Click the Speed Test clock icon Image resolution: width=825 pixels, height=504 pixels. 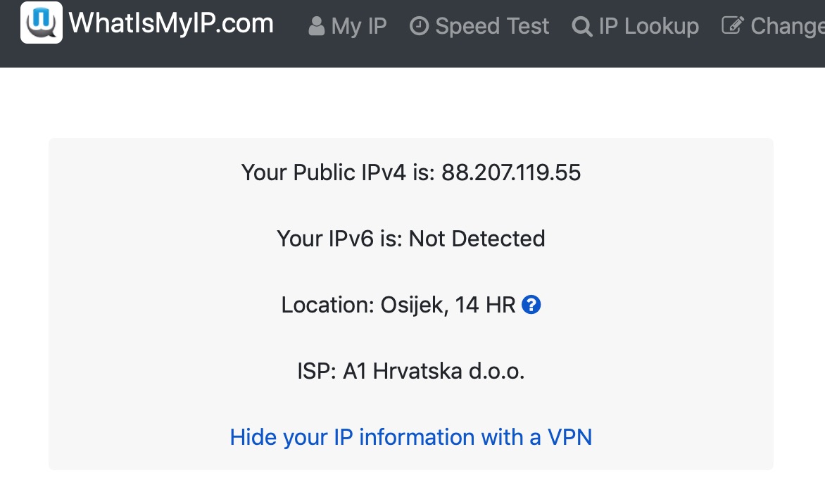[419, 27]
